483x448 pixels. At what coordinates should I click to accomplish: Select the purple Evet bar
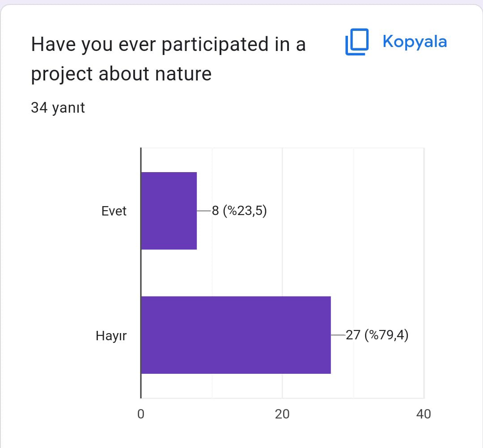click(169, 211)
